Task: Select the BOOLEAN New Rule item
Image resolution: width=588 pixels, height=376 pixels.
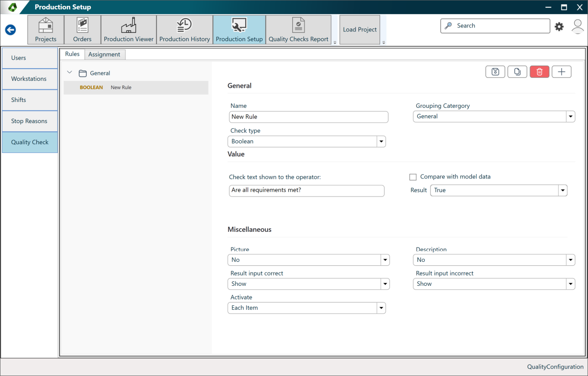Action: pos(136,87)
